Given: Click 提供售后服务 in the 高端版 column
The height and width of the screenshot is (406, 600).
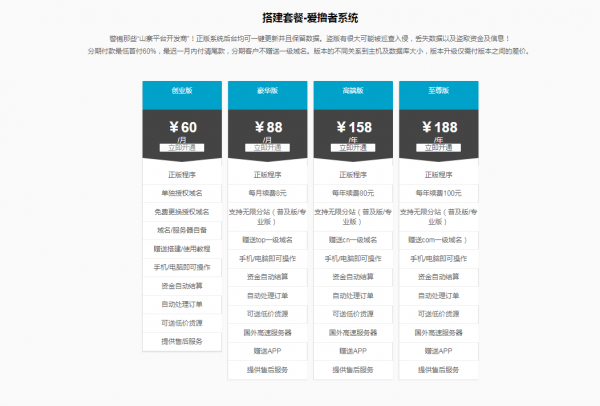Looking at the screenshot, I should (x=353, y=370).
